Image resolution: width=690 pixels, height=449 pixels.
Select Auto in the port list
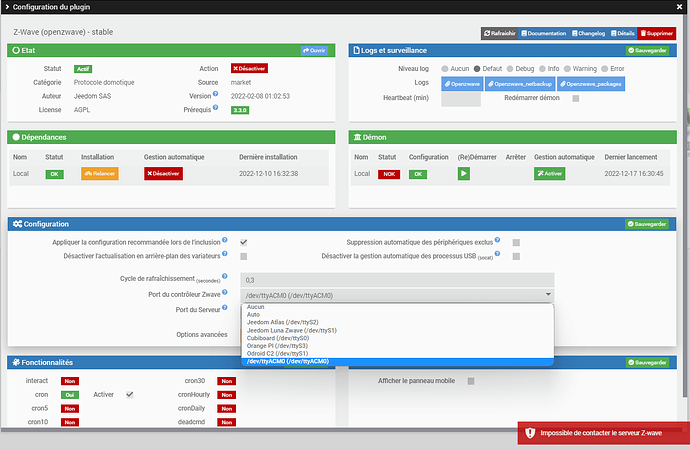[397, 315]
